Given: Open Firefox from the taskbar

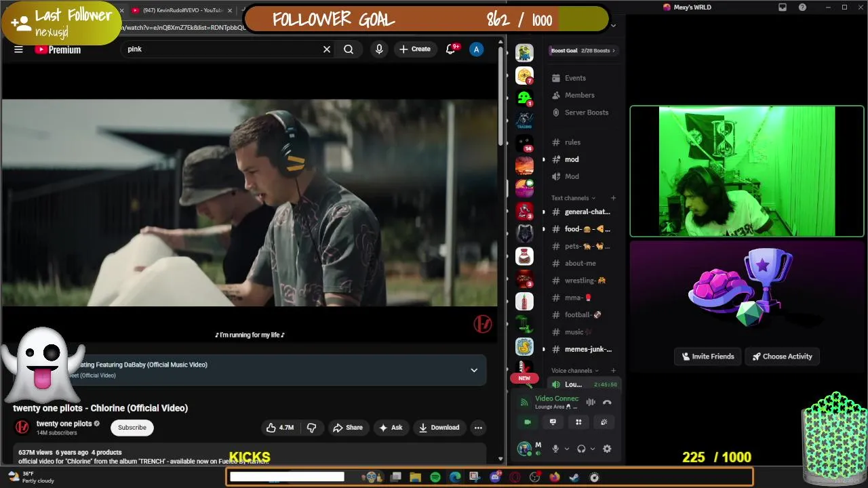Looking at the screenshot, I should tap(555, 477).
